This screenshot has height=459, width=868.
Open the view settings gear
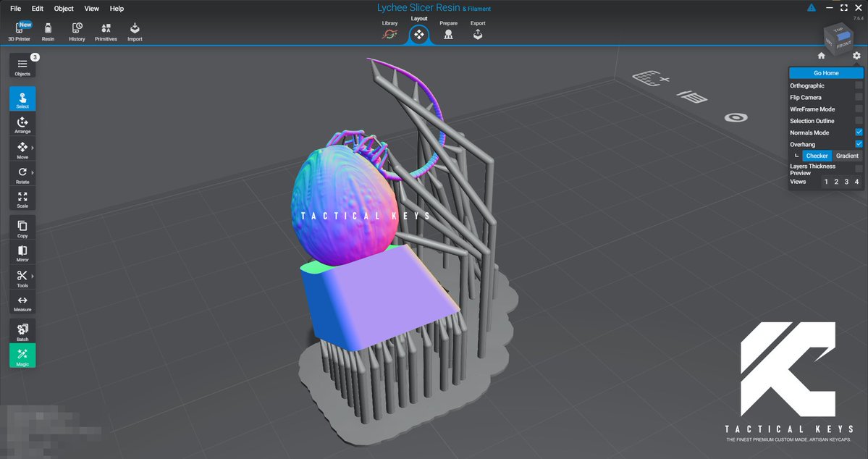point(856,55)
